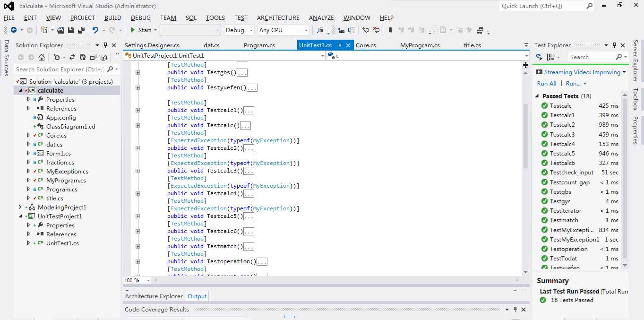The image size is (644, 320).
Task: Toggle auto-hide pin on Code Coverage Results
Action: pyautogui.click(x=515, y=310)
